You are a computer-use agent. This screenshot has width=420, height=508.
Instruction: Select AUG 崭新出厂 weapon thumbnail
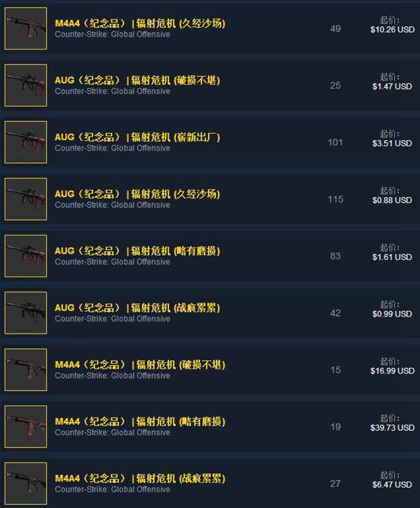(x=26, y=142)
